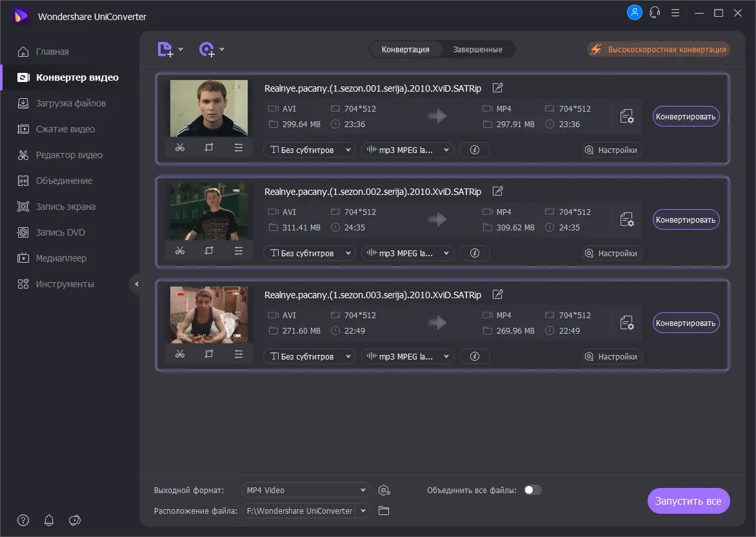Rename episode 001 file with edit icon

pyautogui.click(x=497, y=88)
